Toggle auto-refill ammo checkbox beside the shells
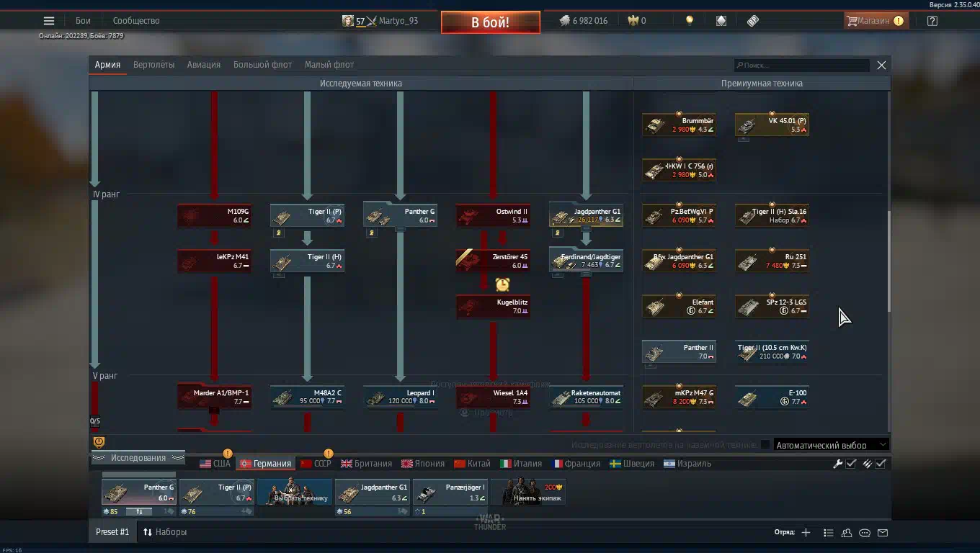980x553 pixels. point(881,464)
